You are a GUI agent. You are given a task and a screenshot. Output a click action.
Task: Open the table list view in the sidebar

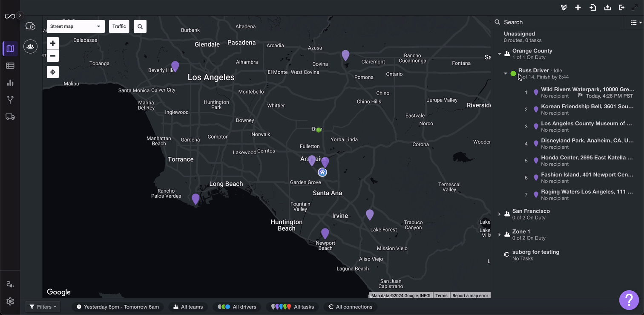point(10,66)
